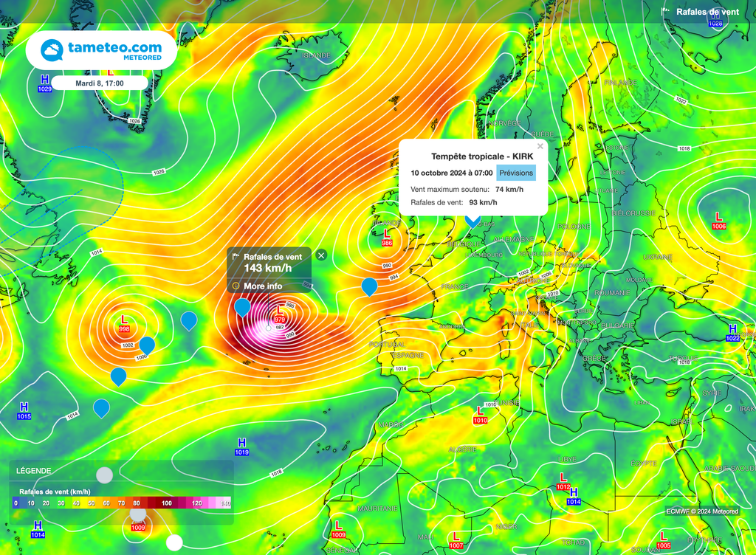Collapse the LÉGENDE panel header

coord(34,471)
